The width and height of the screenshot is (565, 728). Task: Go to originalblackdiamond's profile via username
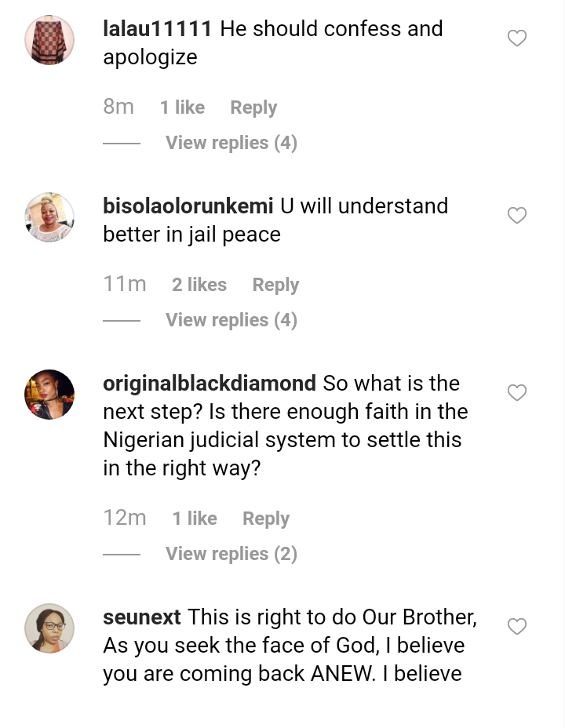click(210, 384)
